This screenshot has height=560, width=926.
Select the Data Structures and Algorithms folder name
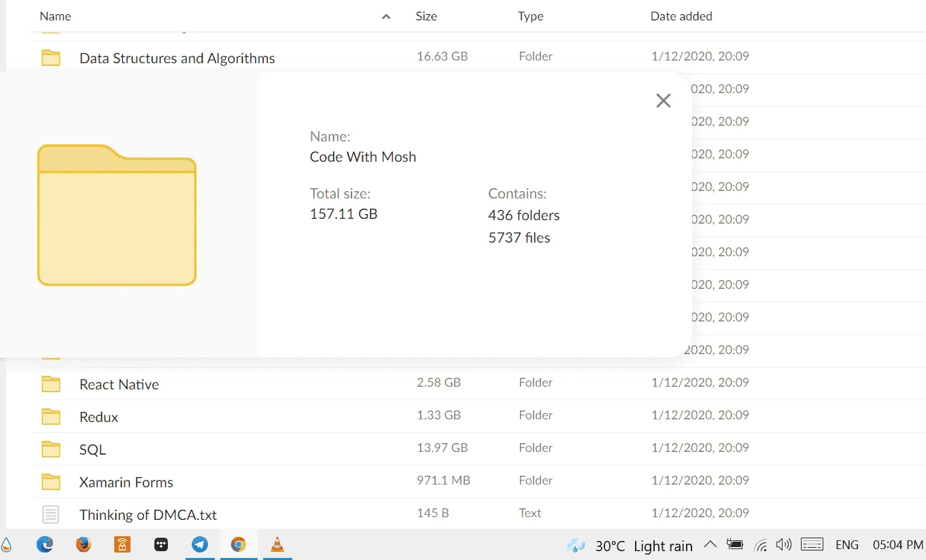(x=177, y=58)
